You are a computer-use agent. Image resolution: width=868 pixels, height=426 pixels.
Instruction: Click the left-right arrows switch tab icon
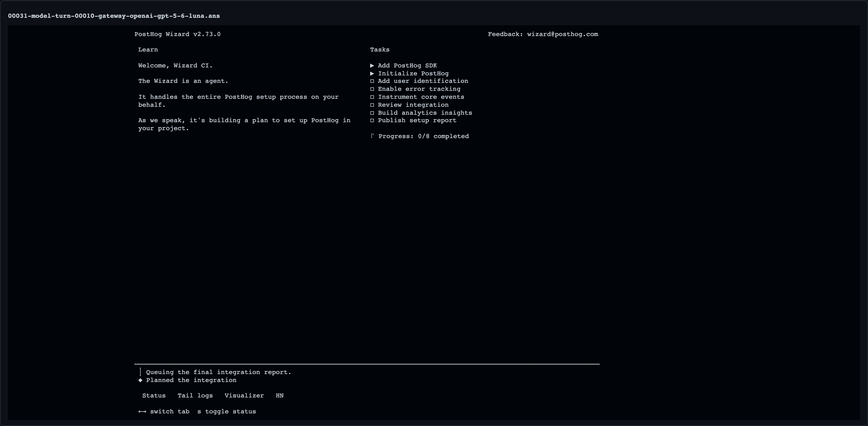coord(142,411)
